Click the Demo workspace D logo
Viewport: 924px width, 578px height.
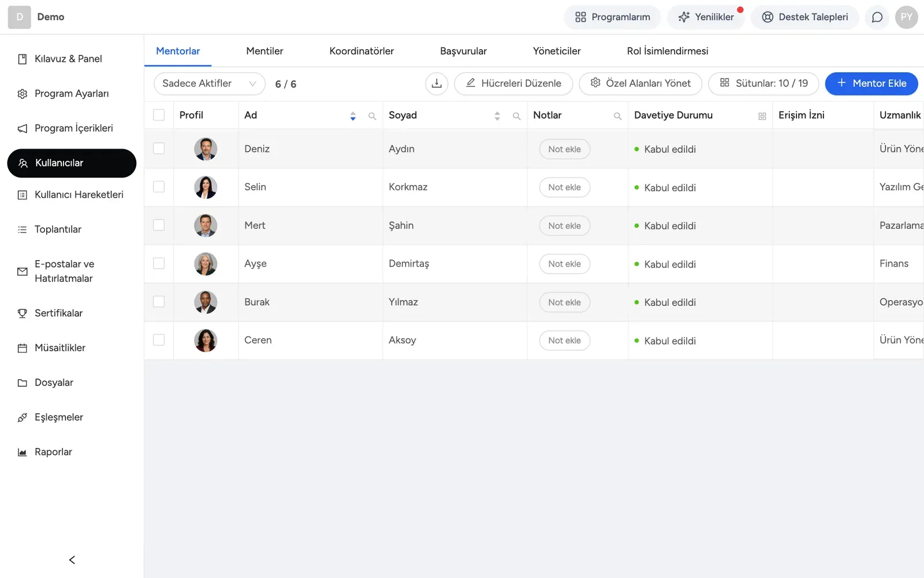(20, 17)
